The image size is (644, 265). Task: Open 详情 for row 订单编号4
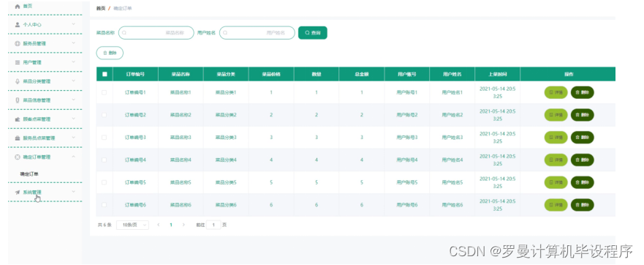click(x=556, y=160)
